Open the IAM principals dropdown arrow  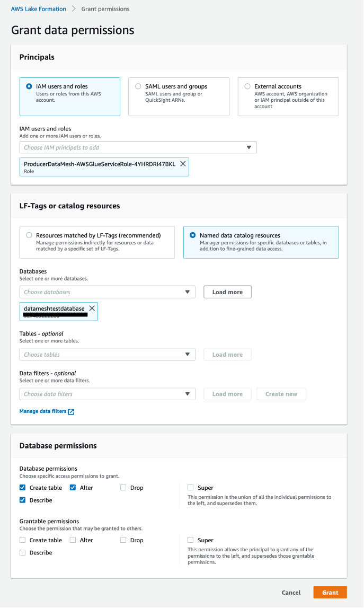tap(249, 147)
